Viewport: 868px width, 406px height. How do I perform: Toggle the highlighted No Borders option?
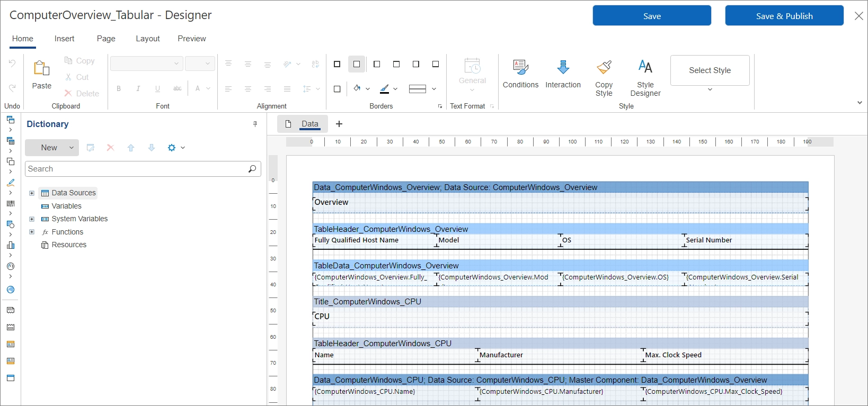coord(357,64)
